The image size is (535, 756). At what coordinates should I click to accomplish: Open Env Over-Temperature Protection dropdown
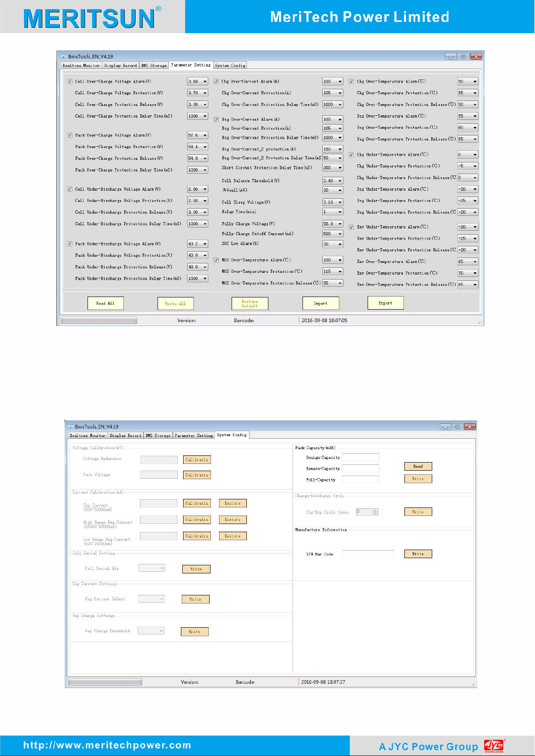coord(468,273)
